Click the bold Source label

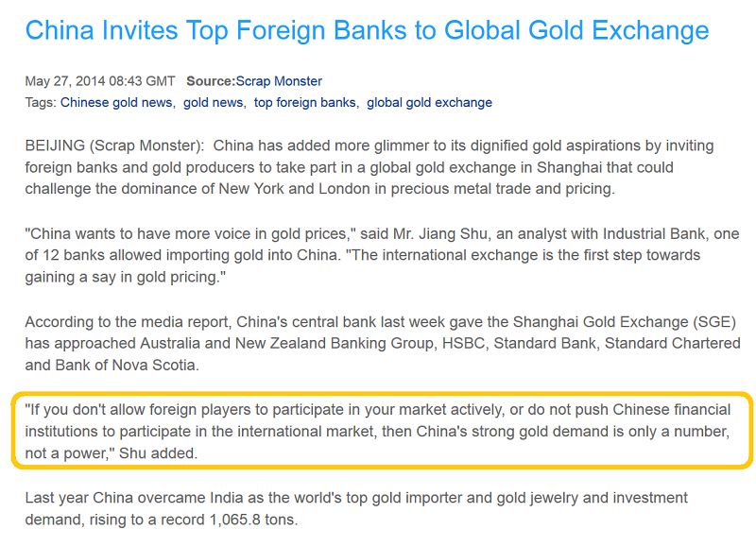(210, 81)
